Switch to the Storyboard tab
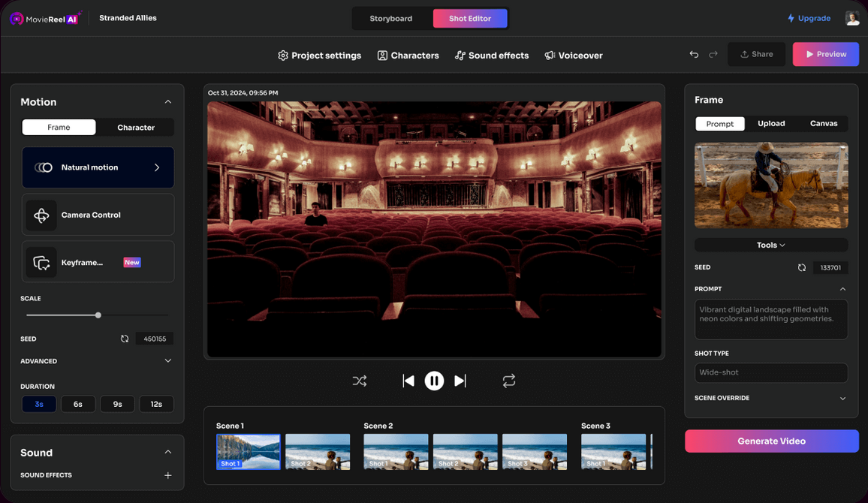Viewport: 868px width, 503px height. point(391,19)
